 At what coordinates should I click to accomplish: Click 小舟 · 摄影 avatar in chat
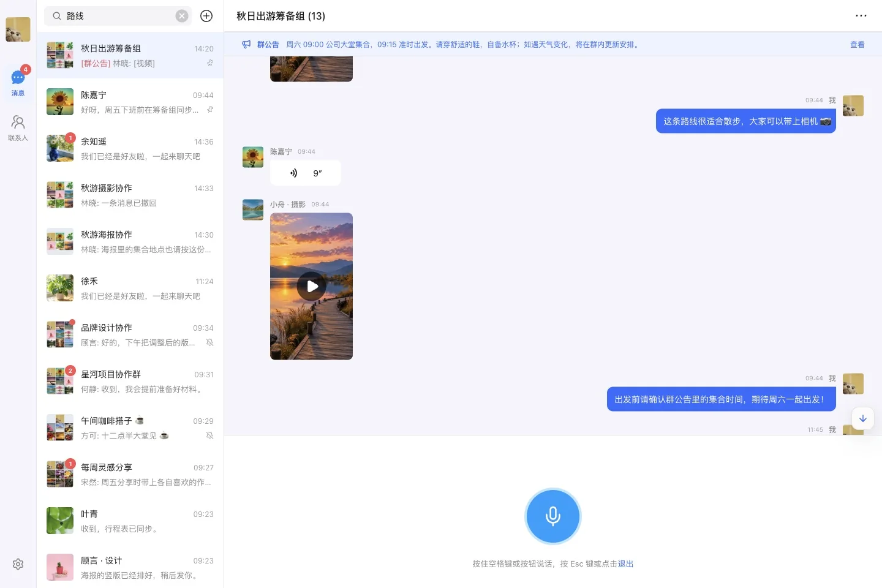[x=253, y=210]
